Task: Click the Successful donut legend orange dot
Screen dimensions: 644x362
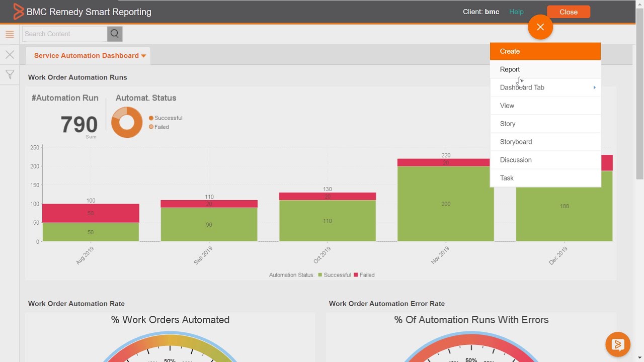Action: coord(151,118)
